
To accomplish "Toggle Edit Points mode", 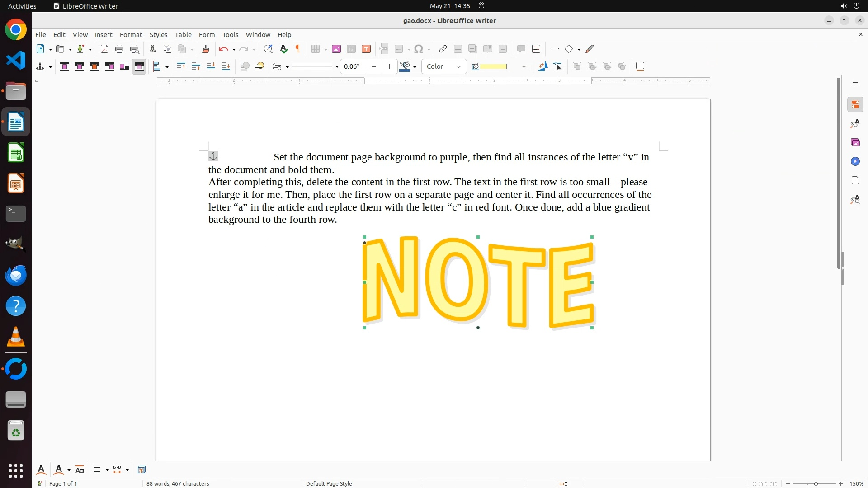I will tap(558, 66).
